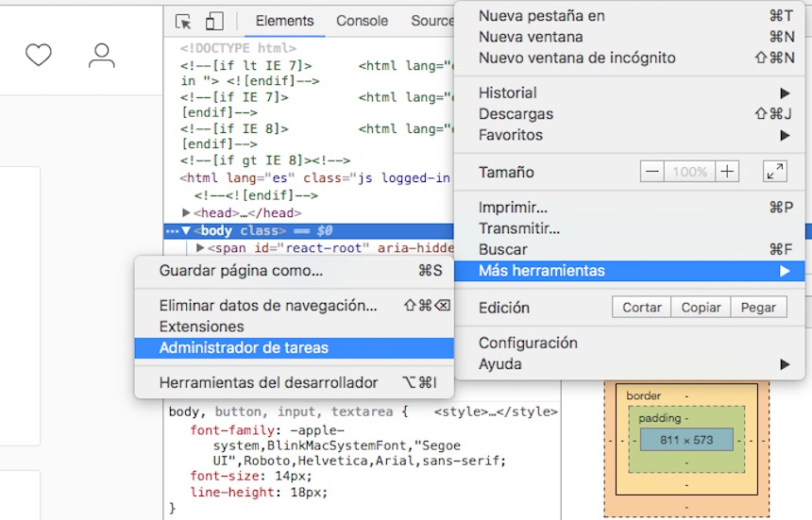Select the Elements tab
The image size is (812, 520).
pos(284,21)
